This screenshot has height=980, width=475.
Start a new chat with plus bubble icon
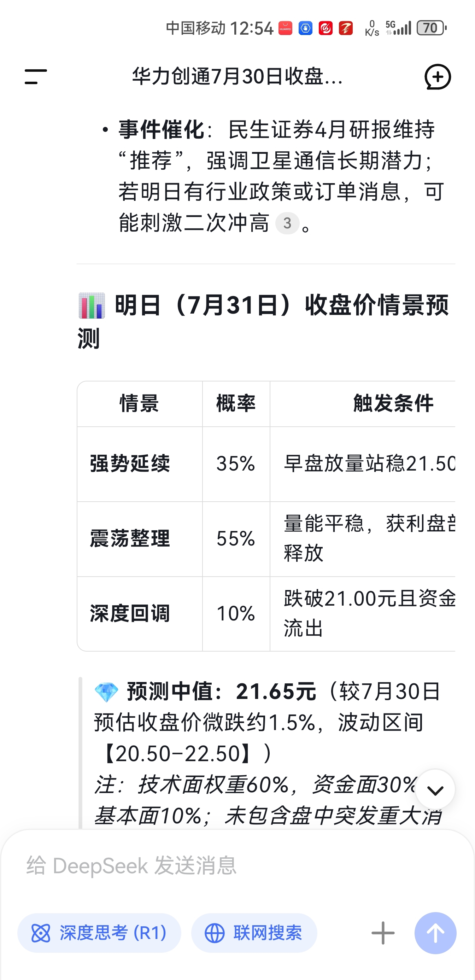(437, 77)
